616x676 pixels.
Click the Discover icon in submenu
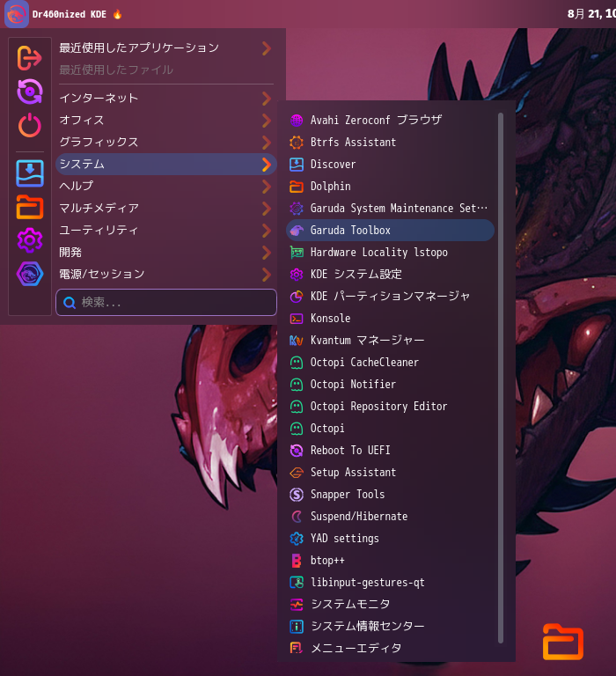[297, 165]
